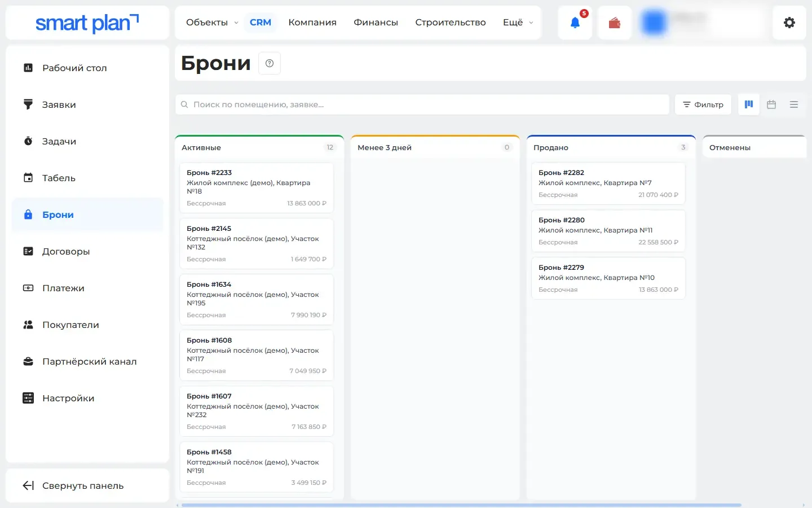Screen dimensions: 812x508
Task: Click the Настройки sliders icon in sidebar
Action: 28,398
